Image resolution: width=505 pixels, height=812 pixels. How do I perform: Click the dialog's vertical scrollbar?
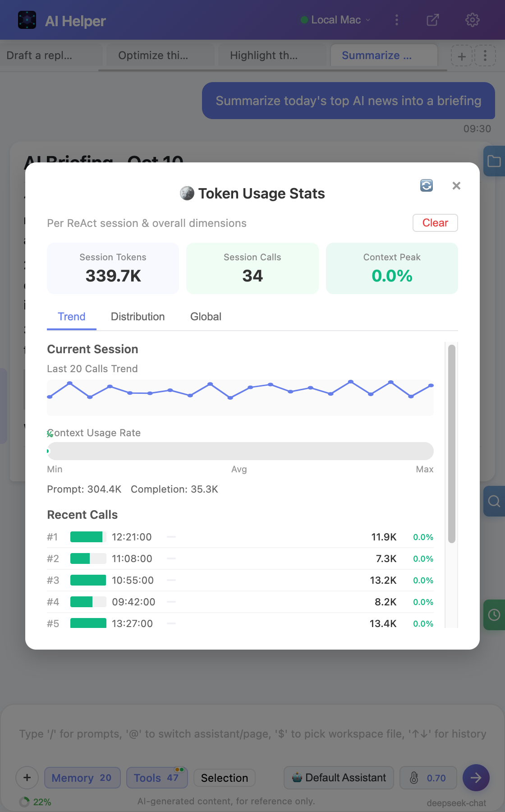(x=452, y=443)
